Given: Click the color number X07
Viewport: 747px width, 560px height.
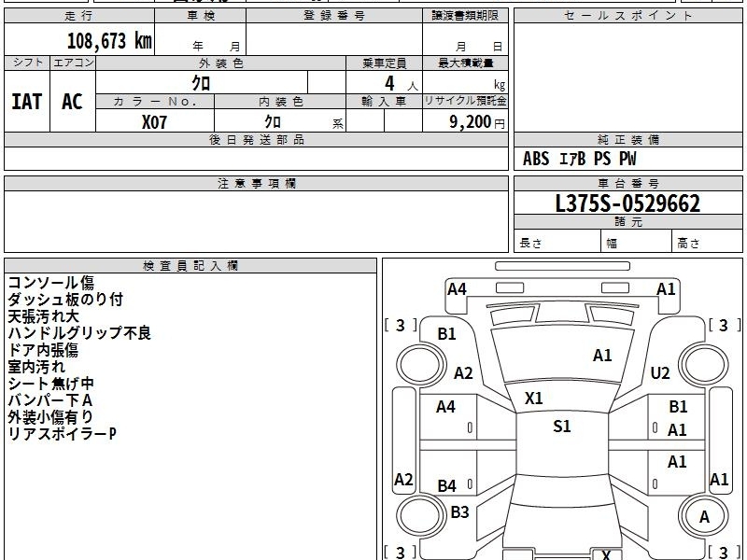Looking at the screenshot, I should [154, 122].
